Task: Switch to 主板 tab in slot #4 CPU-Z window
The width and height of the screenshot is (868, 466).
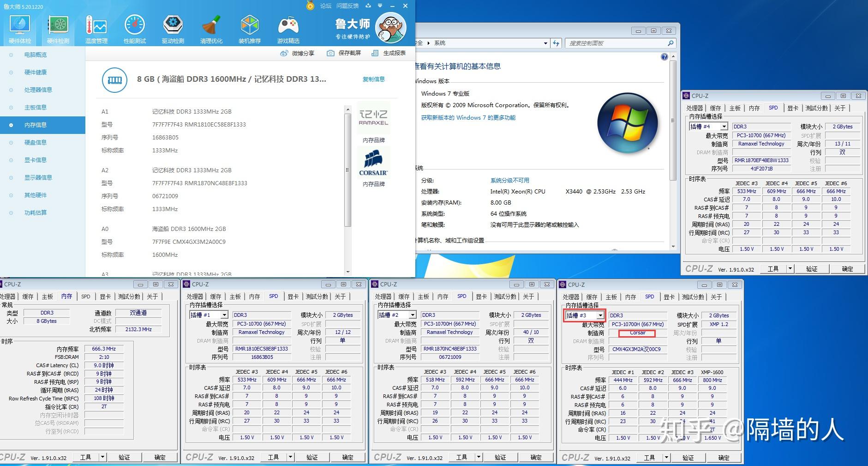Action: click(735, 108)
